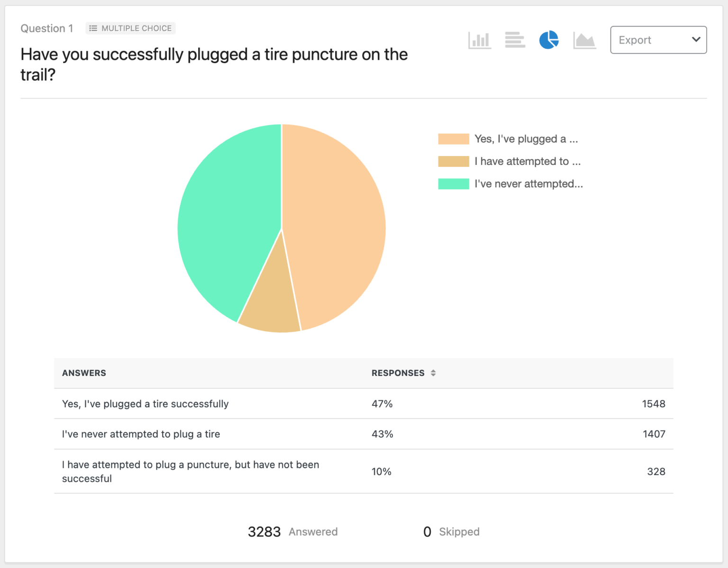728x568 pixels.
Task: Click the 3283 Answered count
Action: (x=264, y=532)
